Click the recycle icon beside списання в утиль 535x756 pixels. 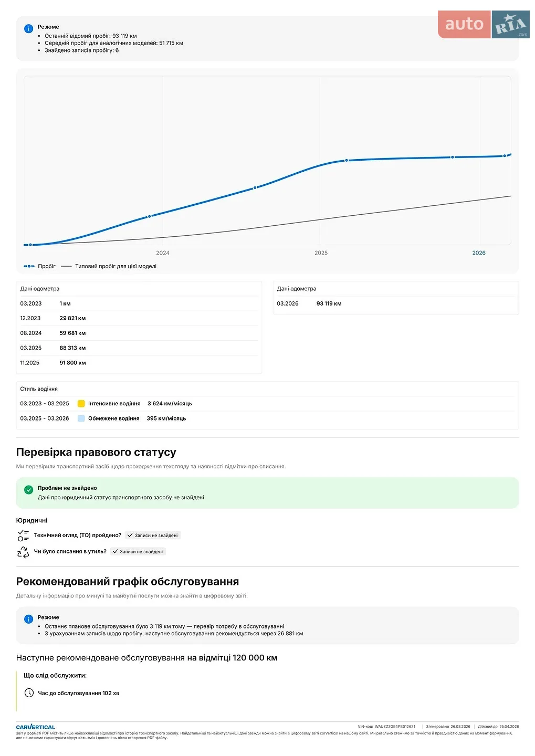coord(23,552)
